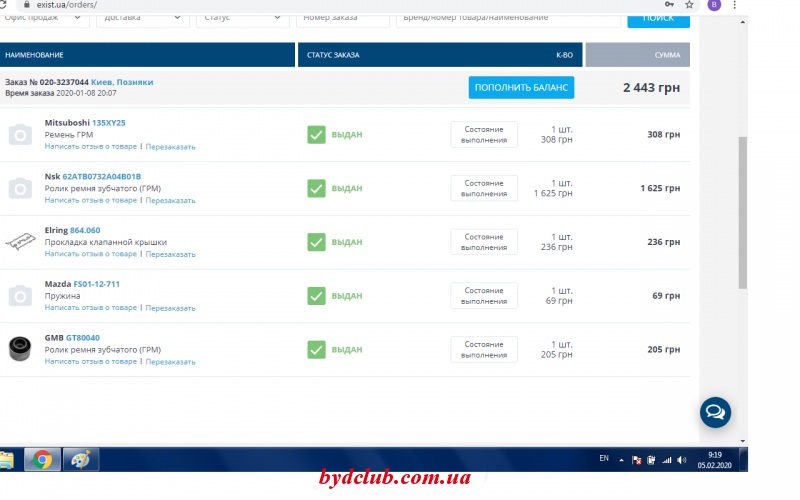Expand the Статус dropdown

pyautogui.click(x=242, y=19)
